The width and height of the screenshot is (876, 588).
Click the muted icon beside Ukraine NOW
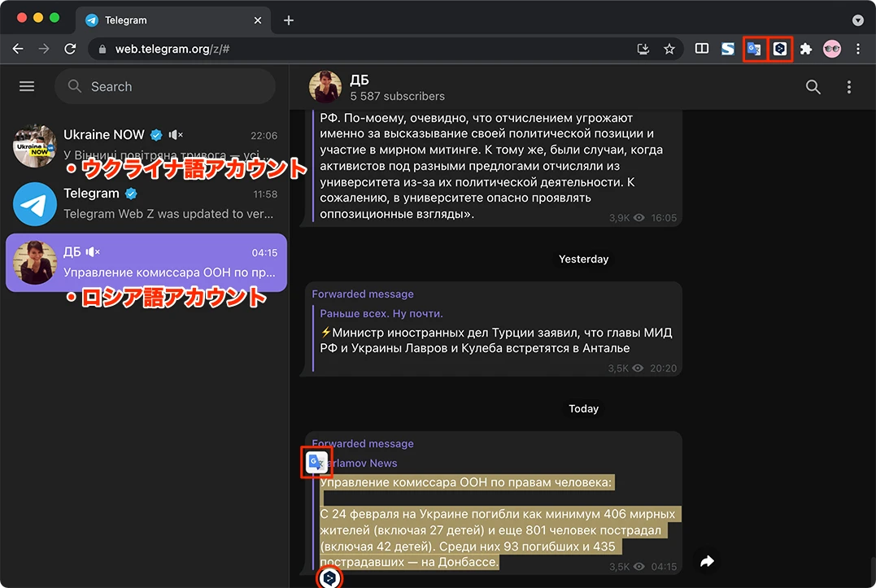[x=176, y=134]
